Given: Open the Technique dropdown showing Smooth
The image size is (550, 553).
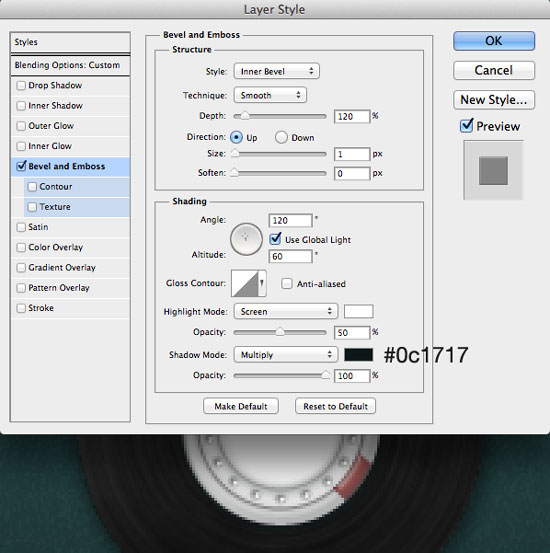Looking at the screenshot, I should coord(270,95).
